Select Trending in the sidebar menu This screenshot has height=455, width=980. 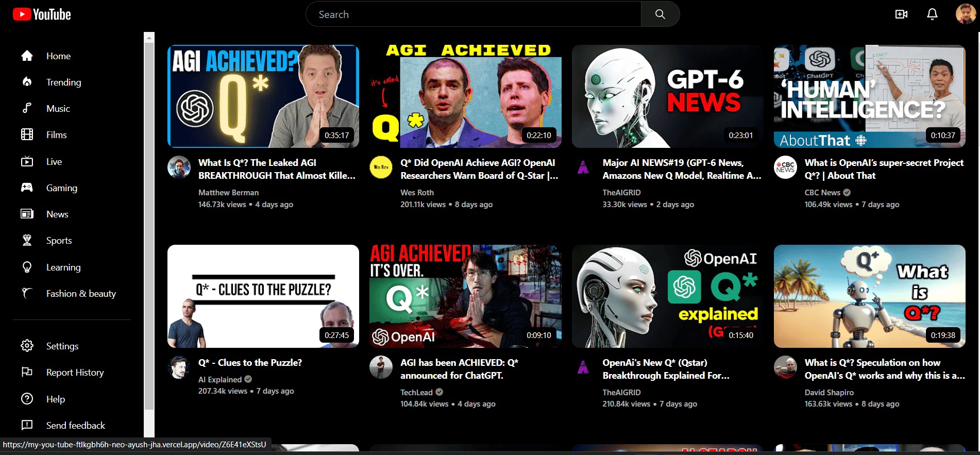point(63,82)
